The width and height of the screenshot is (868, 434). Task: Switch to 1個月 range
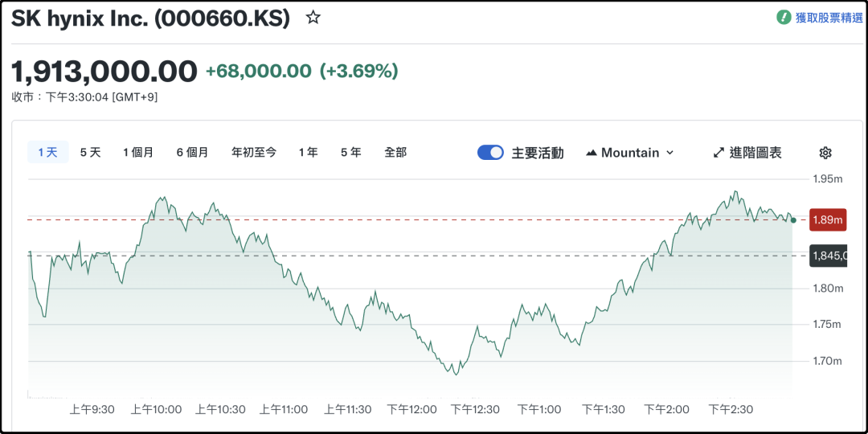pyautogui.click(x=138, y=152)
